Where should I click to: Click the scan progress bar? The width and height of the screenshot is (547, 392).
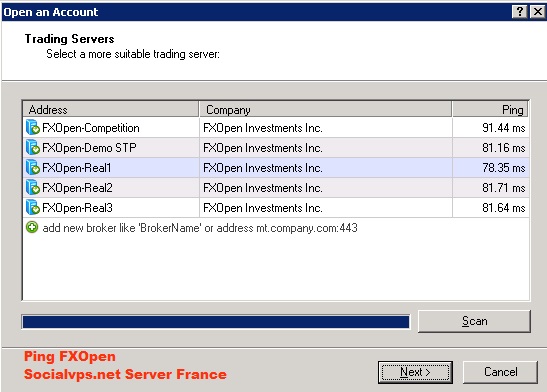point(216,322)
